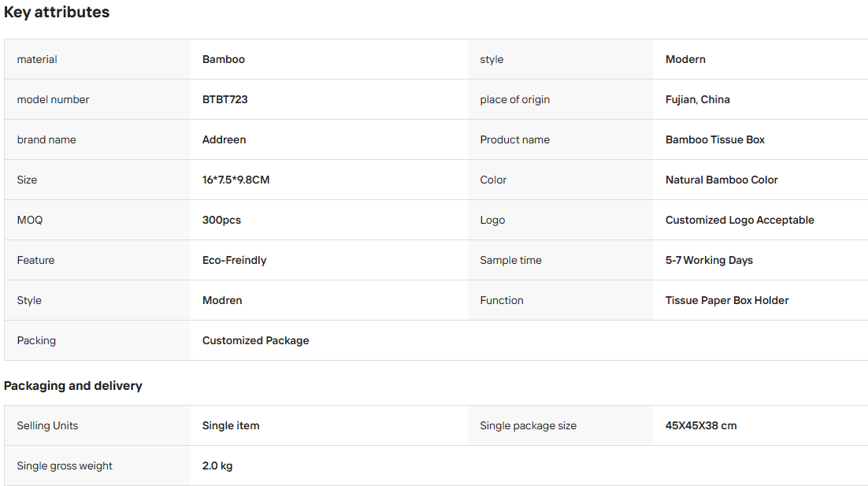
Task: Select the Single item selling units value
Action: [231, 425]
